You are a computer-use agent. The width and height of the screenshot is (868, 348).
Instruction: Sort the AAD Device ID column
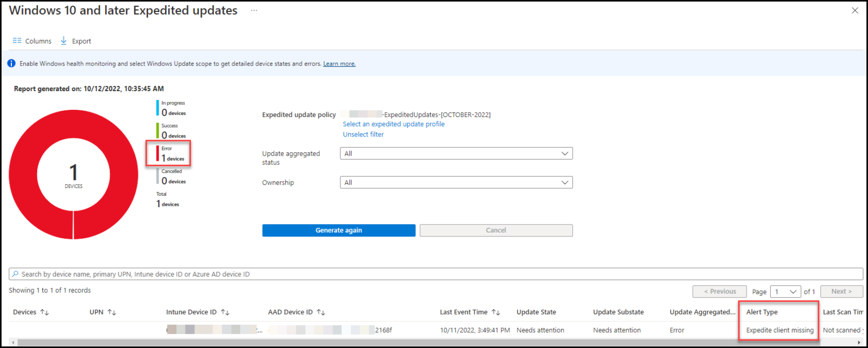tap(320, 312)
